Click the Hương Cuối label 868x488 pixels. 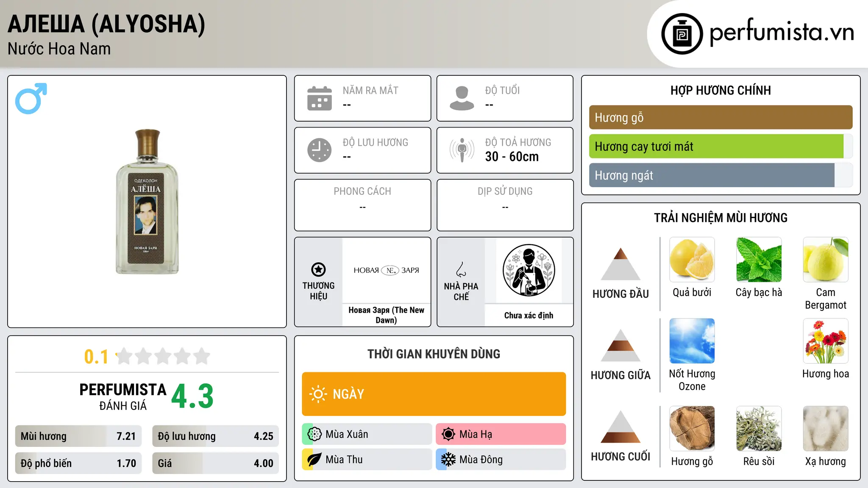click(x=620, y=457)
